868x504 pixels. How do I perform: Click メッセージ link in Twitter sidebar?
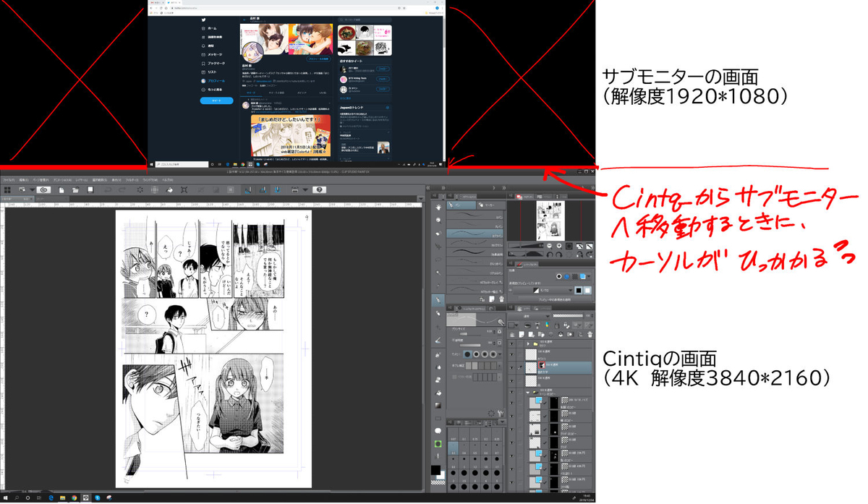click(x=215, y=54)
